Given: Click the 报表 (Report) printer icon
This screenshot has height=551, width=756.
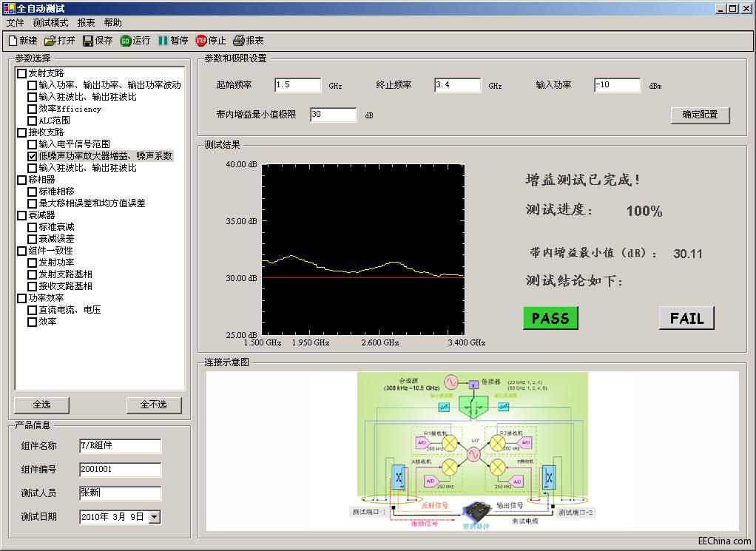Looking at the screenshot, I should pyautogui.click(x=238, y=41).
